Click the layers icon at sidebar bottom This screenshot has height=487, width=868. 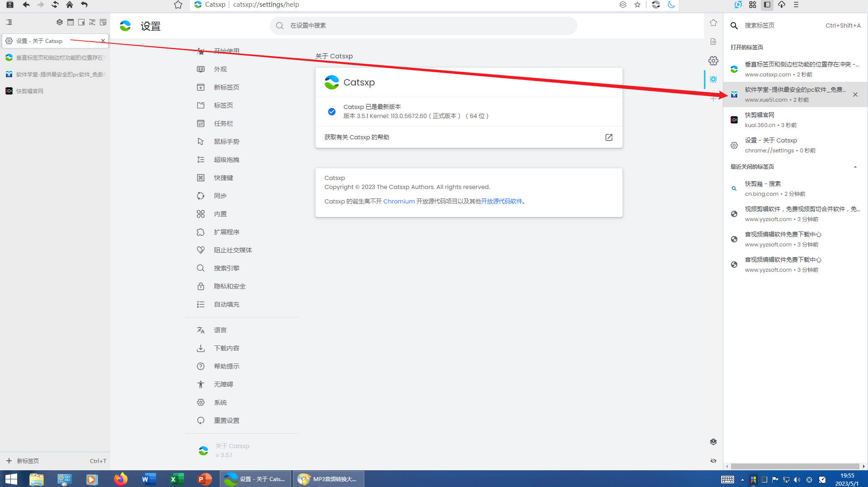[713, 442]
